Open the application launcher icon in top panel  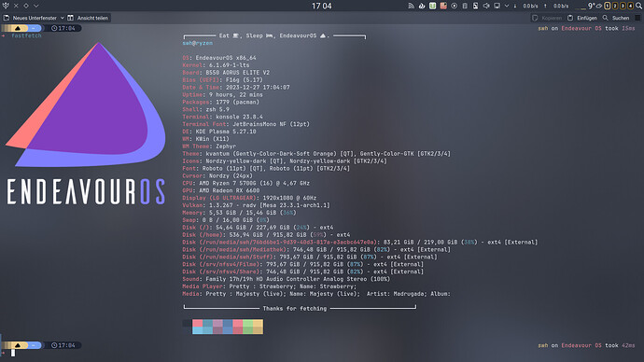point(6,6)
